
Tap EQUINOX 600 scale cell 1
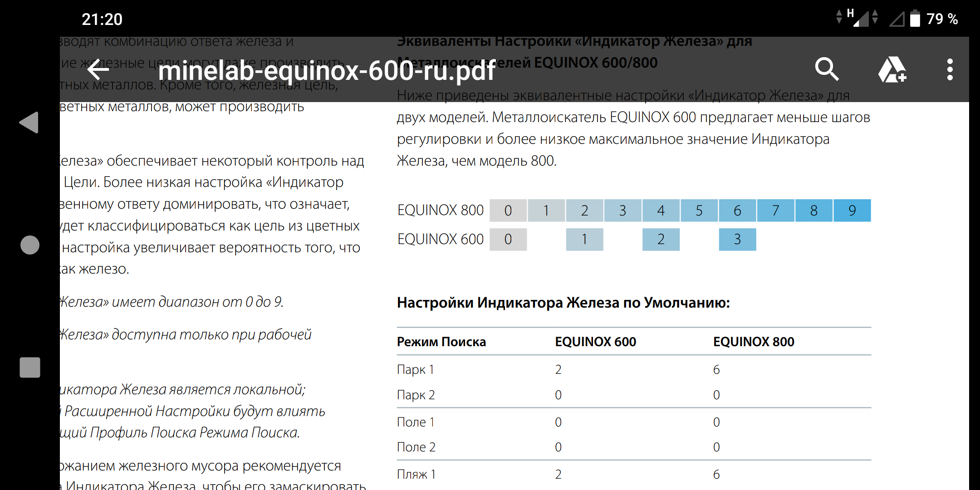click(584, 239)
